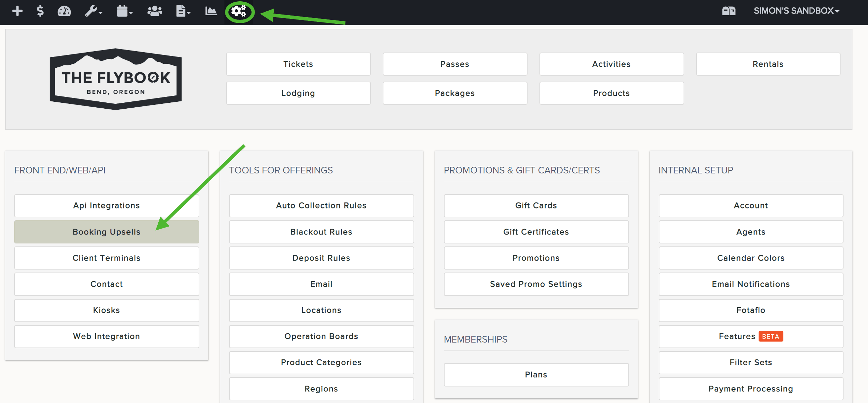Open the Products offerings button
The image size is (868, 403).
click(611, 93)
